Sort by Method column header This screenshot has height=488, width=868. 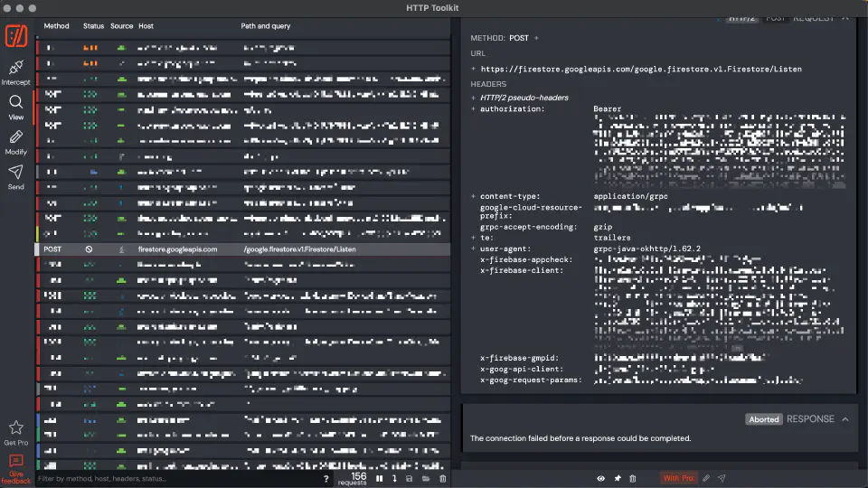click(x=56, y=26)
